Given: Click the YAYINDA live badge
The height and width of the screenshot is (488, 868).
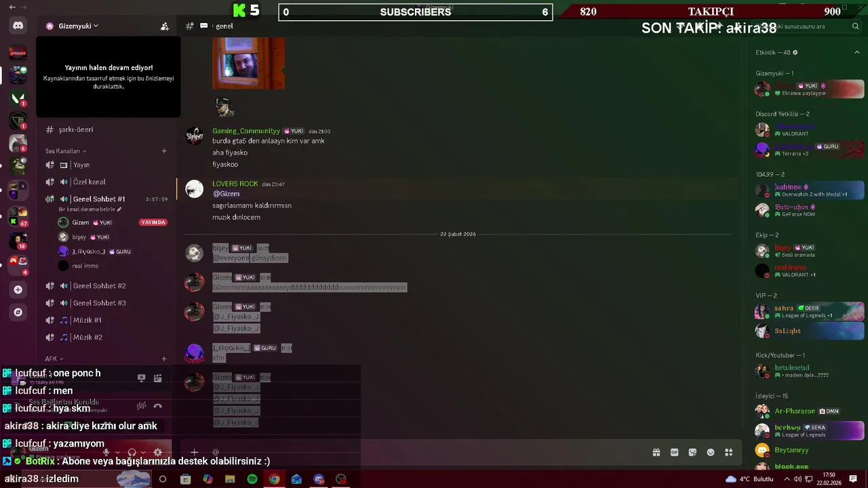Looking at the screenshot, I should coord(153,222).
